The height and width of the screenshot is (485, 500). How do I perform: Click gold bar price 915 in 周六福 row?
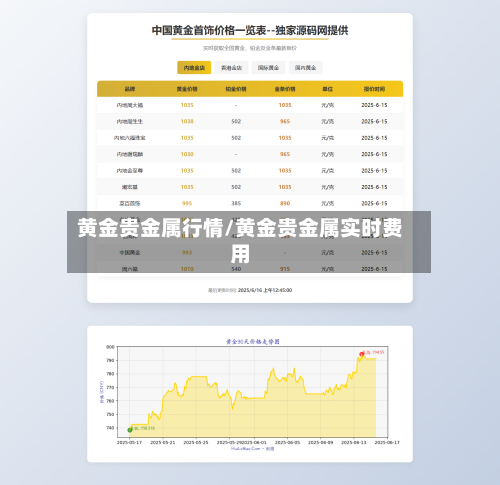pyautogui.click(x=285, y=269)
